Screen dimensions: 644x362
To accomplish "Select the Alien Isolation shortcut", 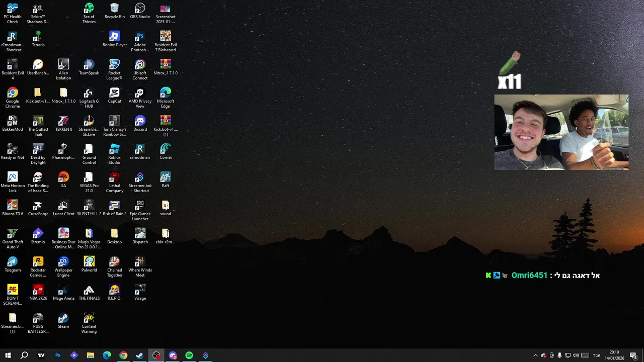I will click(x=63, y=70).
